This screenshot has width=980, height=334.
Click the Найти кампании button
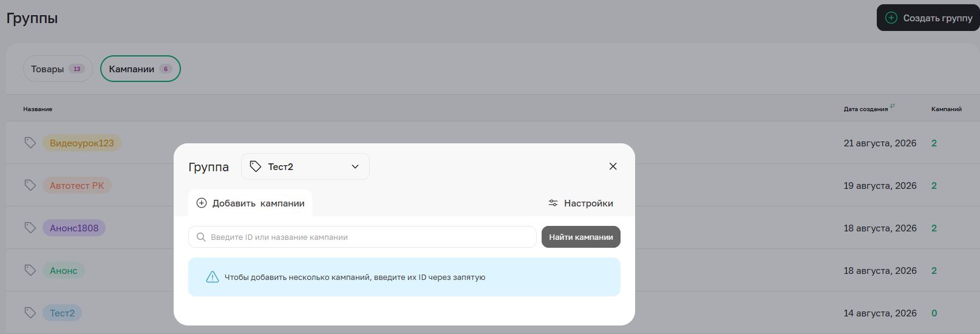tap(581, 237)
